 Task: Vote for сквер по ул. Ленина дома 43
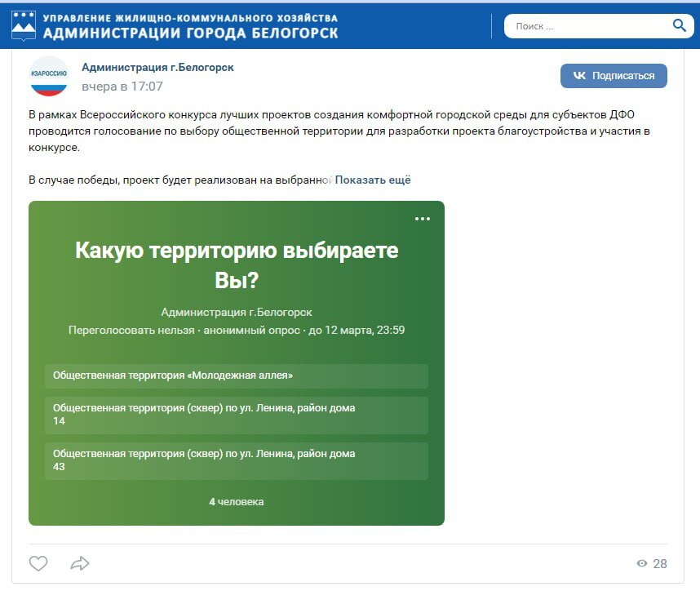(x=237, y=460)
